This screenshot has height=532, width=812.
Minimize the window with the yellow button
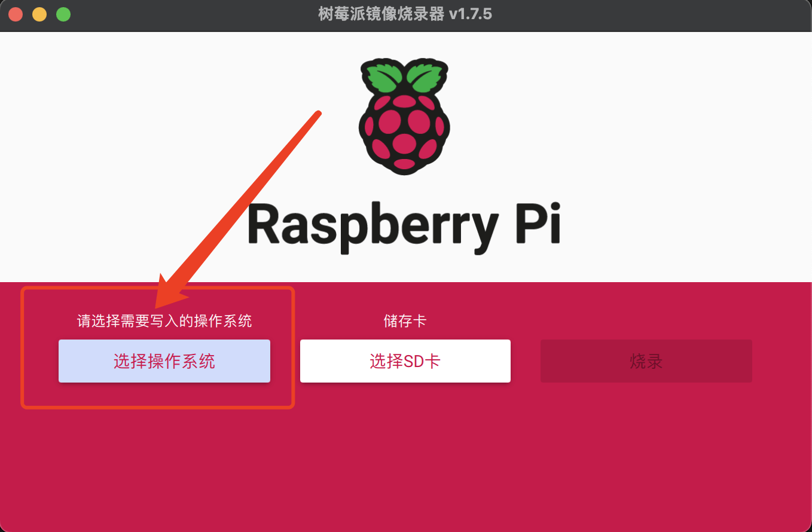[x=39, y=14]
